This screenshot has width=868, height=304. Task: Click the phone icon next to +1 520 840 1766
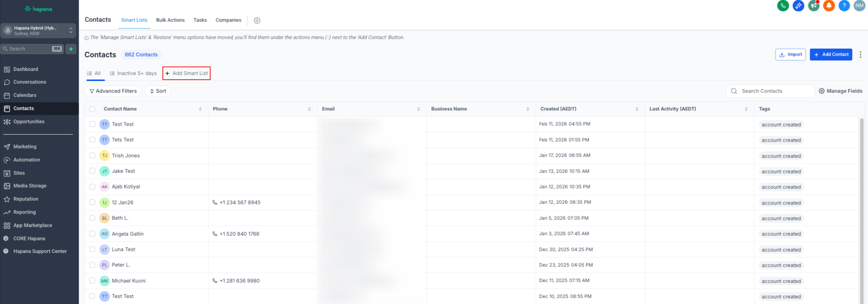coord(215,234)
